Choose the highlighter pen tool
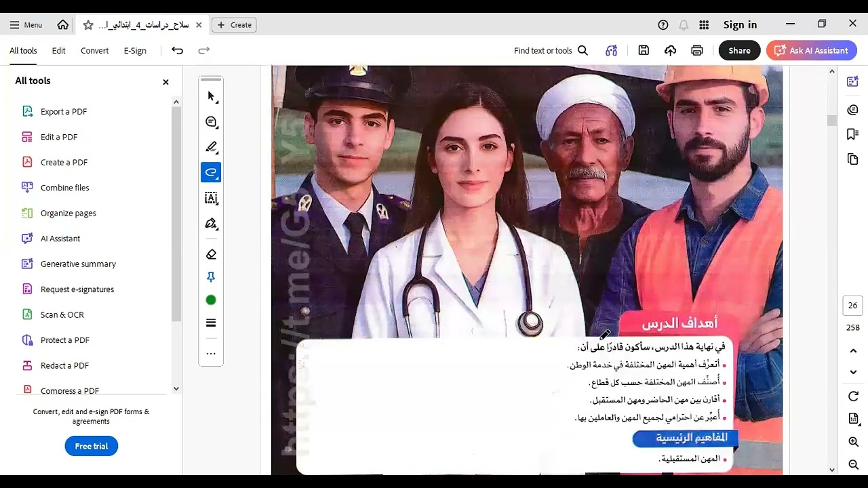868x488 pixels. (211, 147)
